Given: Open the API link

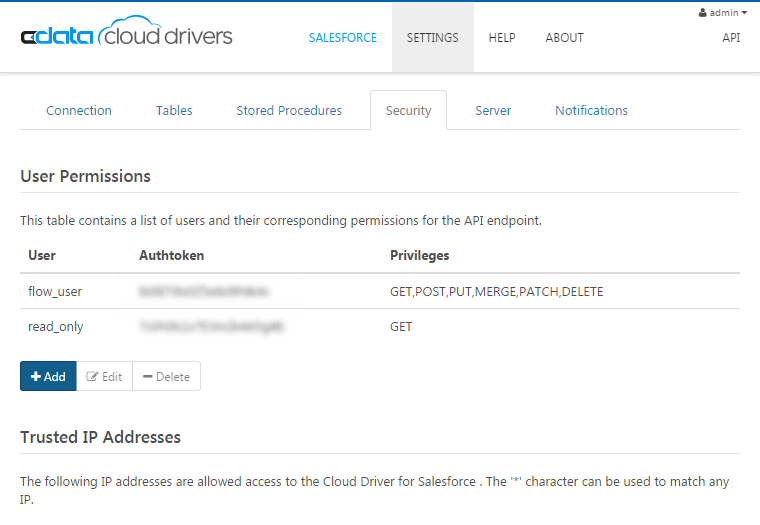Looking at the screenshot, I should (x=731, y=38).
